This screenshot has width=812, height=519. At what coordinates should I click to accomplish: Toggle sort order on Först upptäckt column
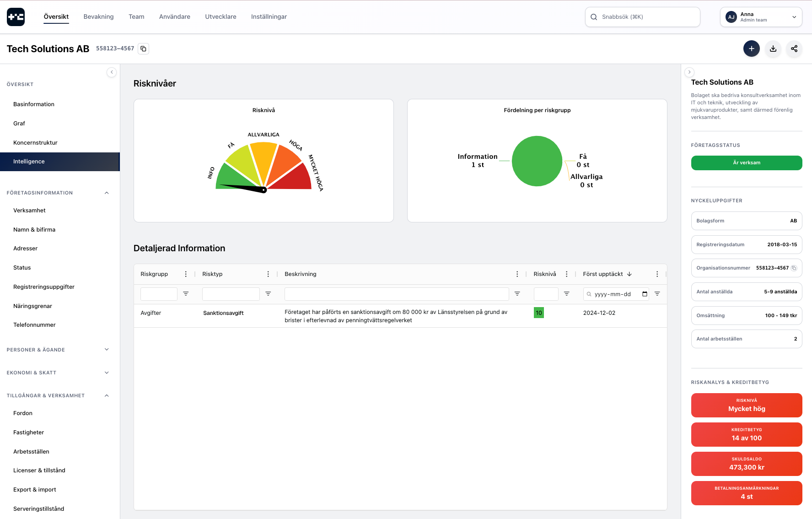click(629, 274)
